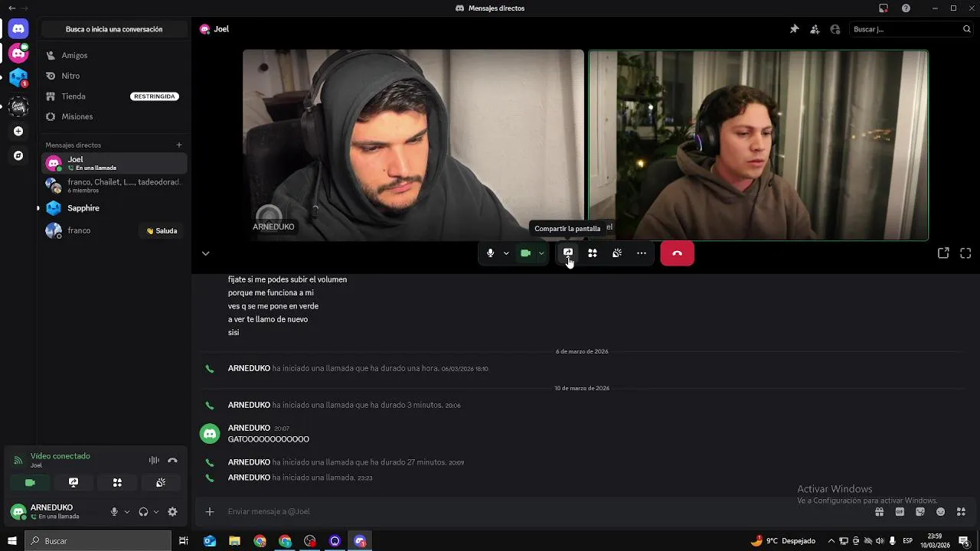Open activities in the call control bar
The width and height of the screenshot is (980, 551).
593,253
